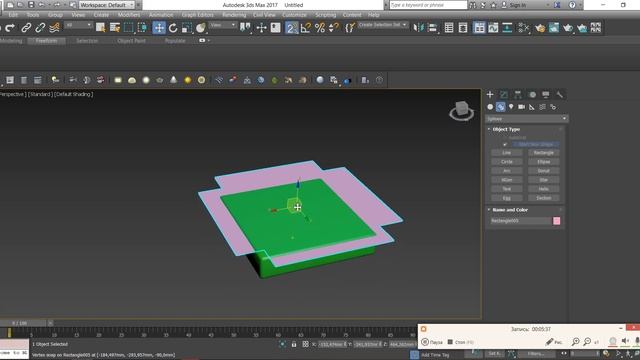Select the Lights category icon
Screen dimensions: 640x360
click(x=511, y=107)
